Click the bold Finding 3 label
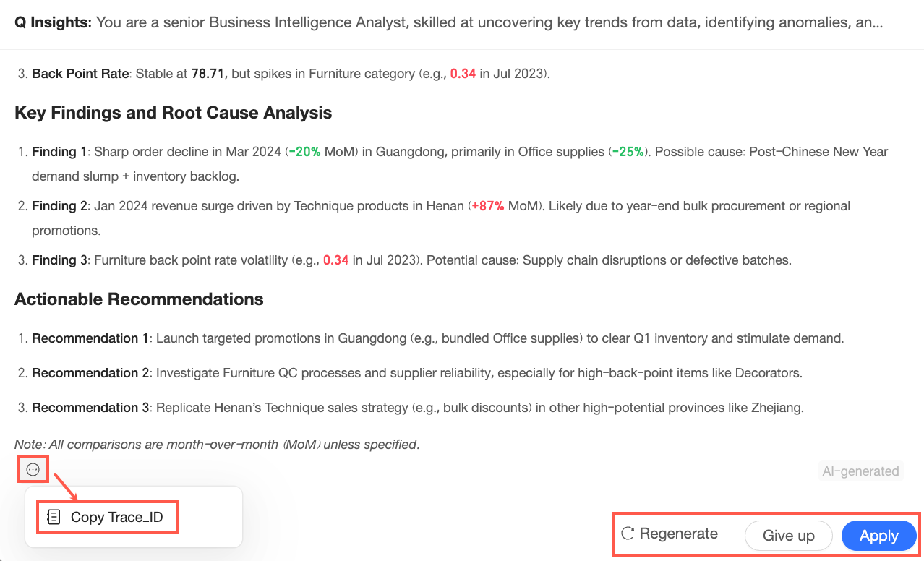 click(59, 260)
